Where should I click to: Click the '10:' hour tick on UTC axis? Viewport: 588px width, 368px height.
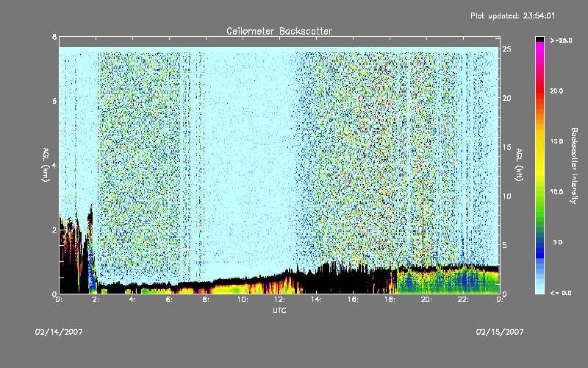(243, 300)
